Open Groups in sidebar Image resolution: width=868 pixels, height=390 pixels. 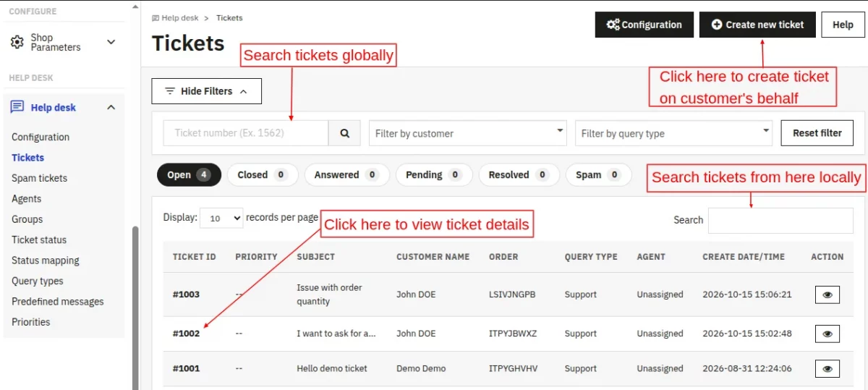(x=27, y=219)
